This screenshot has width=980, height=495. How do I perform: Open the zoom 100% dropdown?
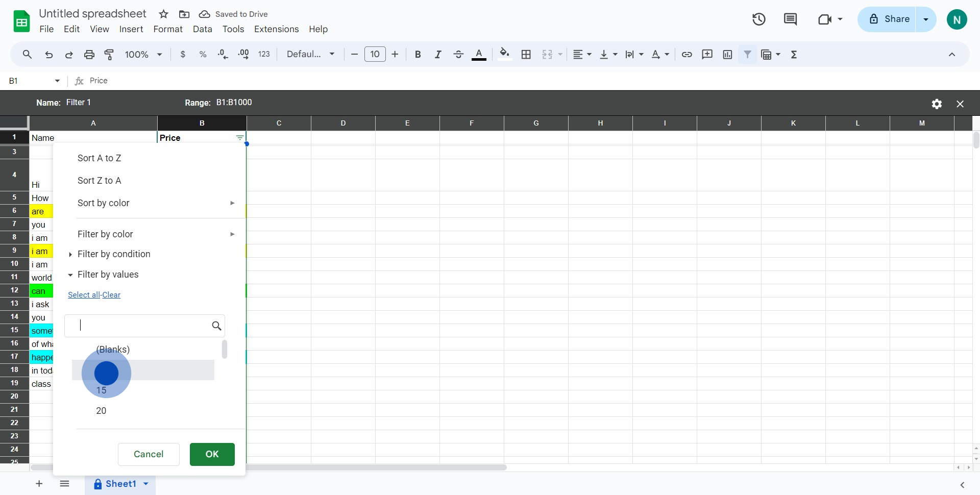point(143,55)
